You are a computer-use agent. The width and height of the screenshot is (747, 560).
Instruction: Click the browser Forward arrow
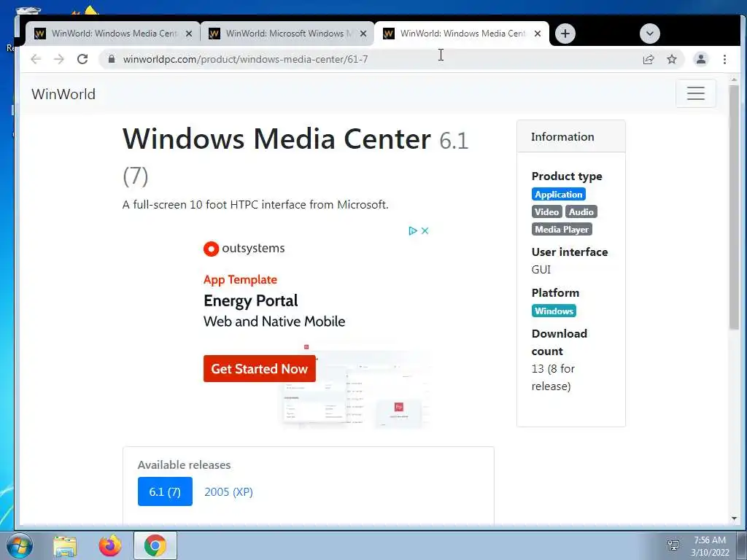pyautogui.click(x=58, y=59)
